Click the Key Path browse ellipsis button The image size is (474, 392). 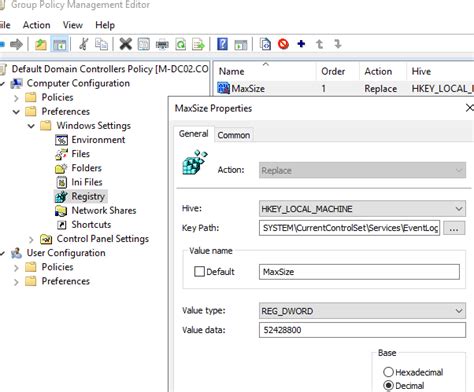tap(454, 228)
